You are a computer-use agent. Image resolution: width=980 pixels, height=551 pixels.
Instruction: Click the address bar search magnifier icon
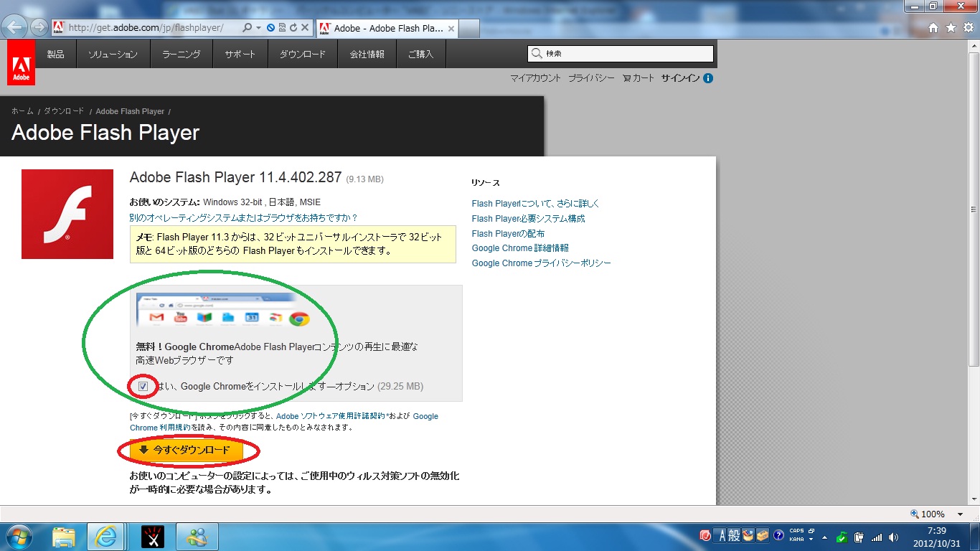(x=247, y=28)
